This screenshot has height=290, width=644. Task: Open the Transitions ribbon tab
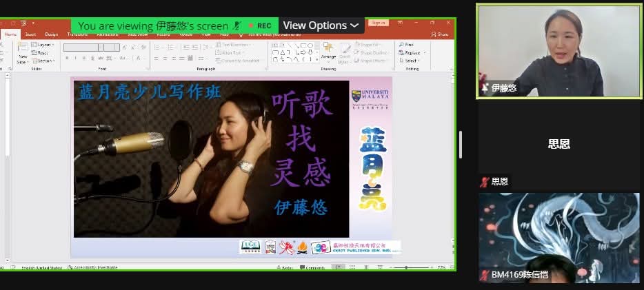point(77,34)
